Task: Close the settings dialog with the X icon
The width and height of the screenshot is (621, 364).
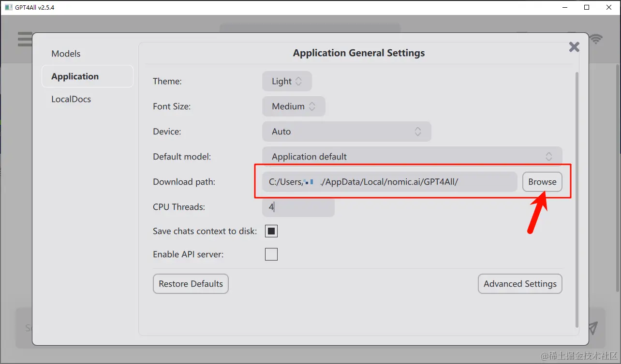Action: point(574,47)
